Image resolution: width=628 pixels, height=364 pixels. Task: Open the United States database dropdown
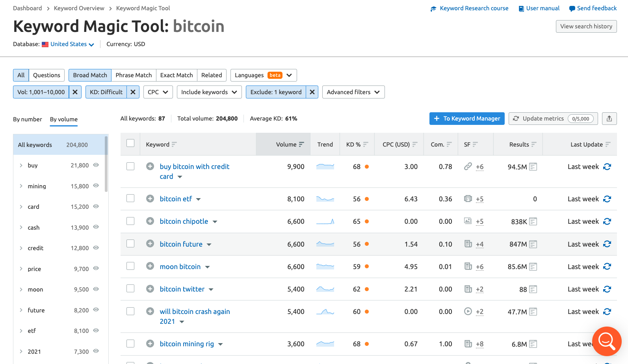tap(72, 44)
